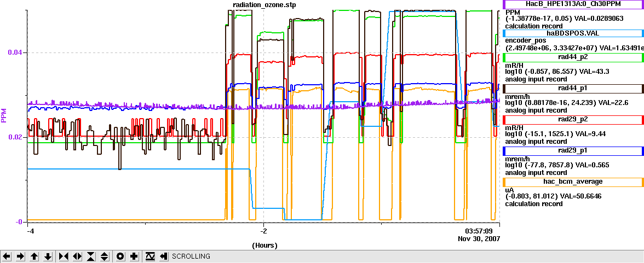The height and width of the screenshot is (263, 644).
Task: Click the (Hours) x-axis label
Action: point(264,246)
